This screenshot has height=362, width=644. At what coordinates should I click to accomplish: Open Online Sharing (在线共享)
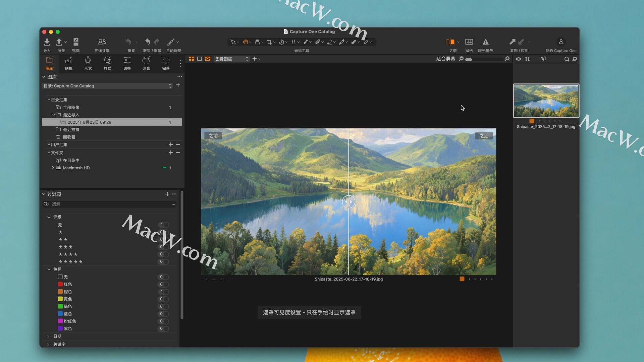click(102, 42)
